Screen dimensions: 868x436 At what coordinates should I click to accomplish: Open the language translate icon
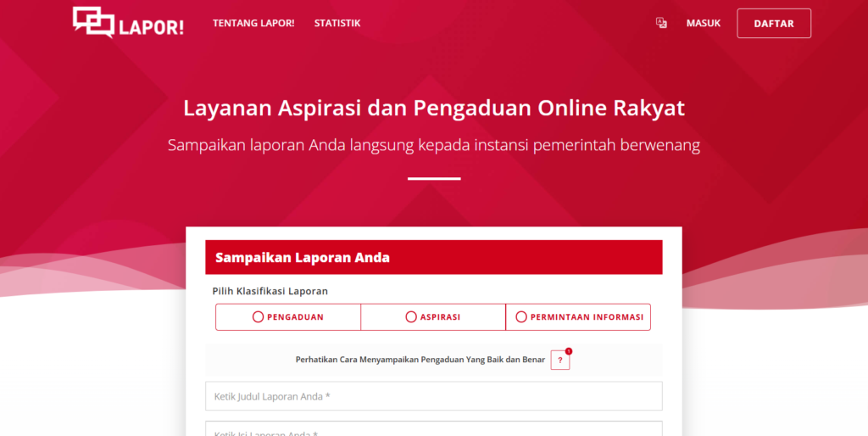pos(661,23)
